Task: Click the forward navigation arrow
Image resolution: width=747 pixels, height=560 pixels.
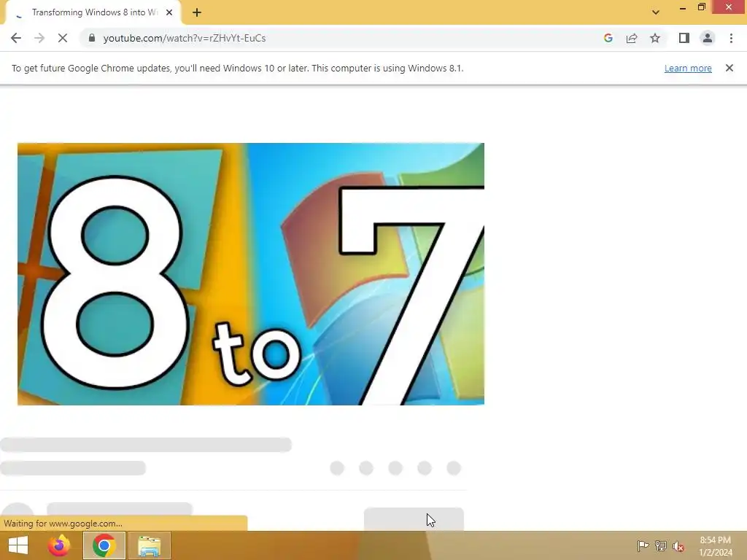Action: [x=39, y=38]
